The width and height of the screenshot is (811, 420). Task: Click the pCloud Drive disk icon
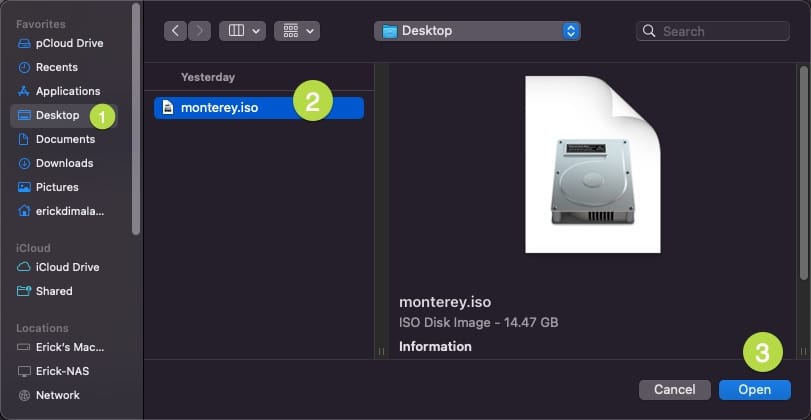pyautogui.click(x=24, y=43)
